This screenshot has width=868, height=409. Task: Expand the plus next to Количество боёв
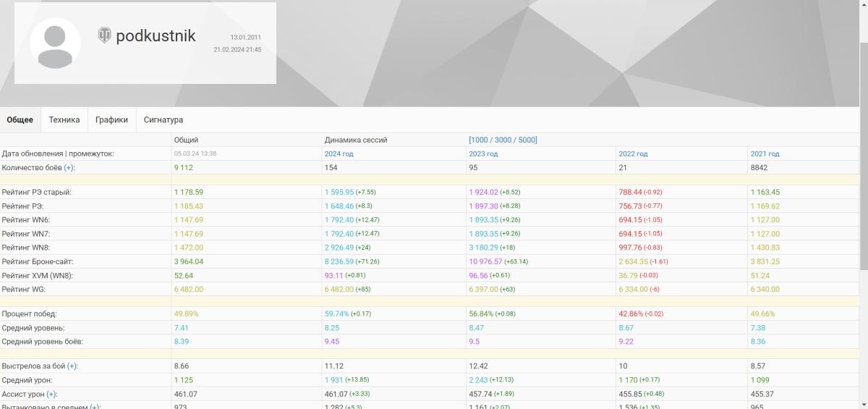(69, 167)
